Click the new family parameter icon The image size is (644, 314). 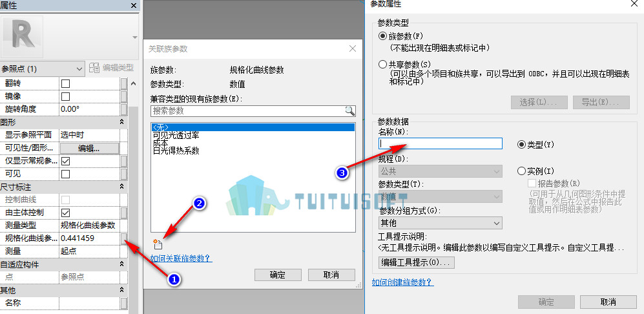point(158,244)
